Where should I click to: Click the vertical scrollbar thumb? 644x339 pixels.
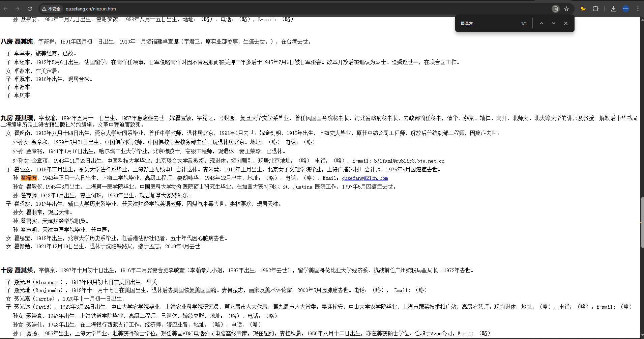pos(642,223)
